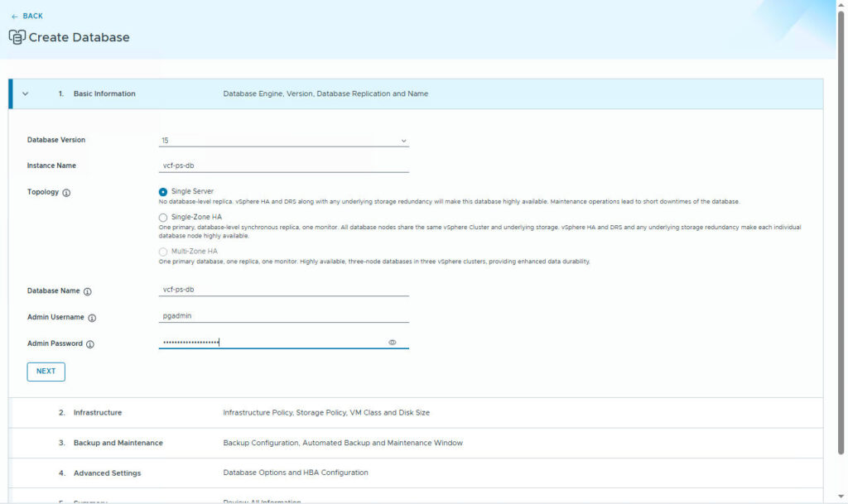The width and height of the screenshot is (848, 504).
Task: Click the Instance Name input field
Action: [283, 166]
